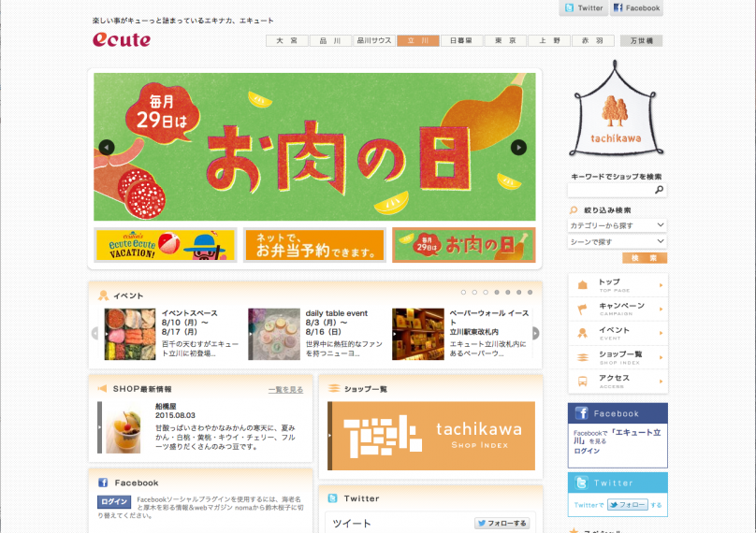Screen dimensions: 756x533
Task: Open the small お肉の日 banner thumbnail
Action: coord(464,245)
